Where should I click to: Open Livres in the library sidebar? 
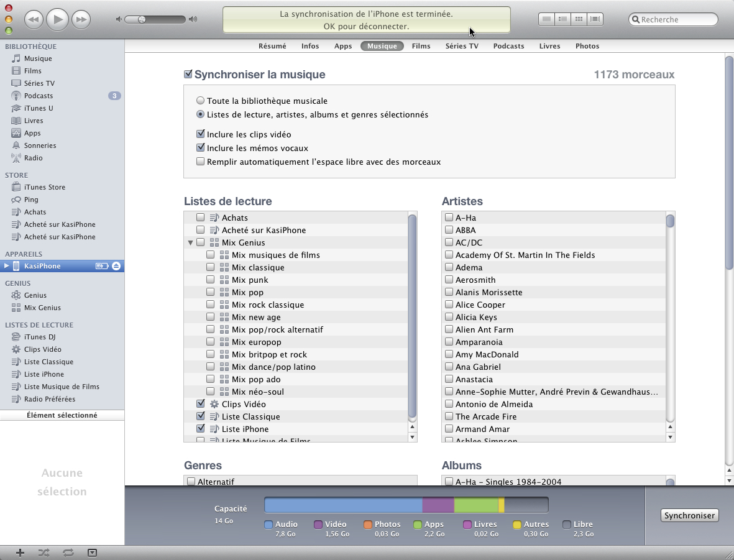pyautogui.click(x=34, y=121)
